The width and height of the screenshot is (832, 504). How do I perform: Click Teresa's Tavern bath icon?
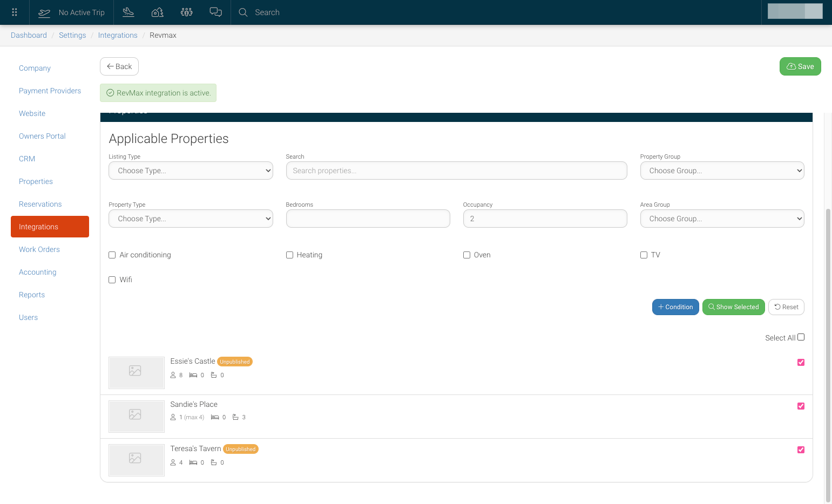(x=214, y=462)
